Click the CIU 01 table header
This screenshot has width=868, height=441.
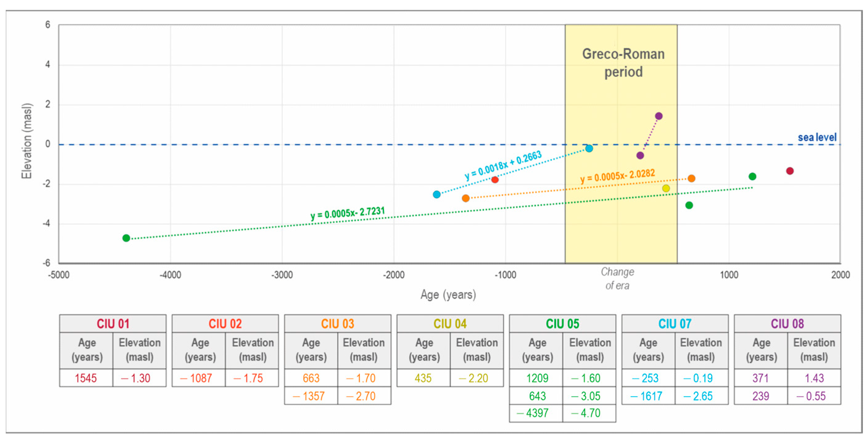tap(113, 324)
